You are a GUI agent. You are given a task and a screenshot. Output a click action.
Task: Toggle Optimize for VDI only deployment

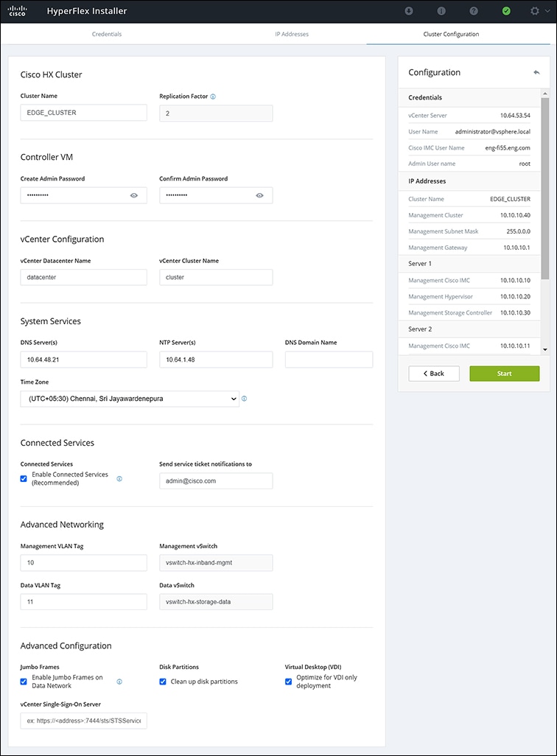(x=288, y=682)
